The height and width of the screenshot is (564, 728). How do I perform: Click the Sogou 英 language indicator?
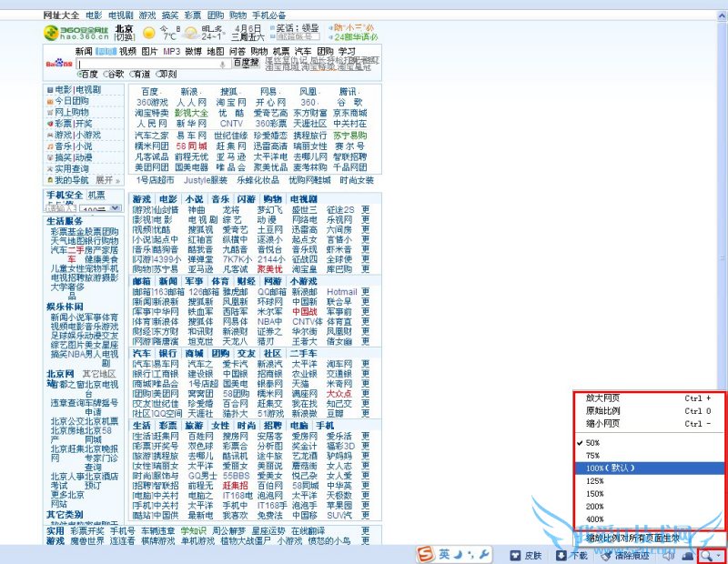444,554
